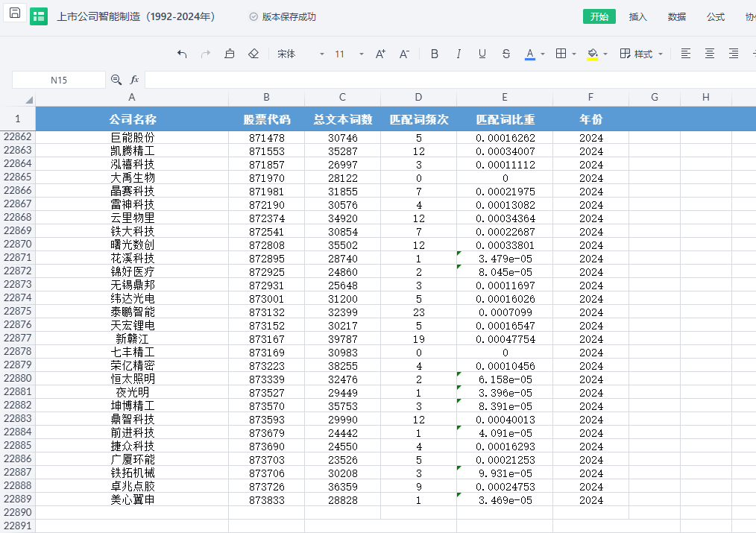Expand the fill color dropdown arrow
The image size is (756, 533).
[605, 54]
